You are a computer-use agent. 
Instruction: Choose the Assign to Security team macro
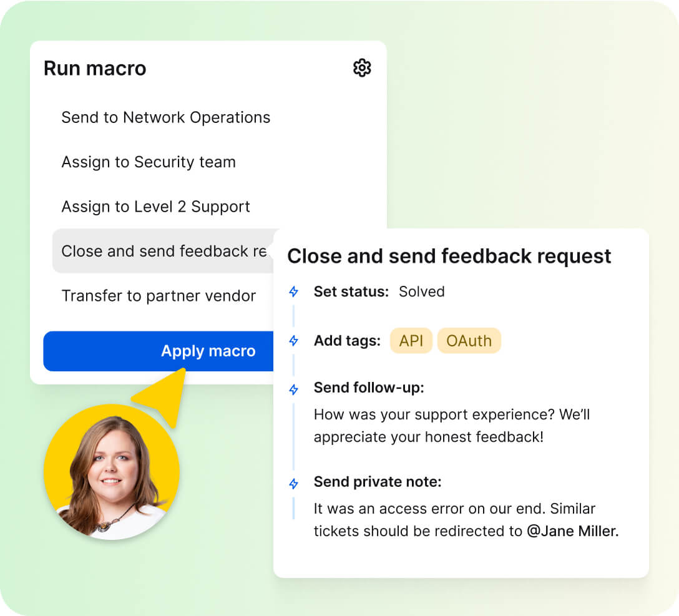point(149,162)
